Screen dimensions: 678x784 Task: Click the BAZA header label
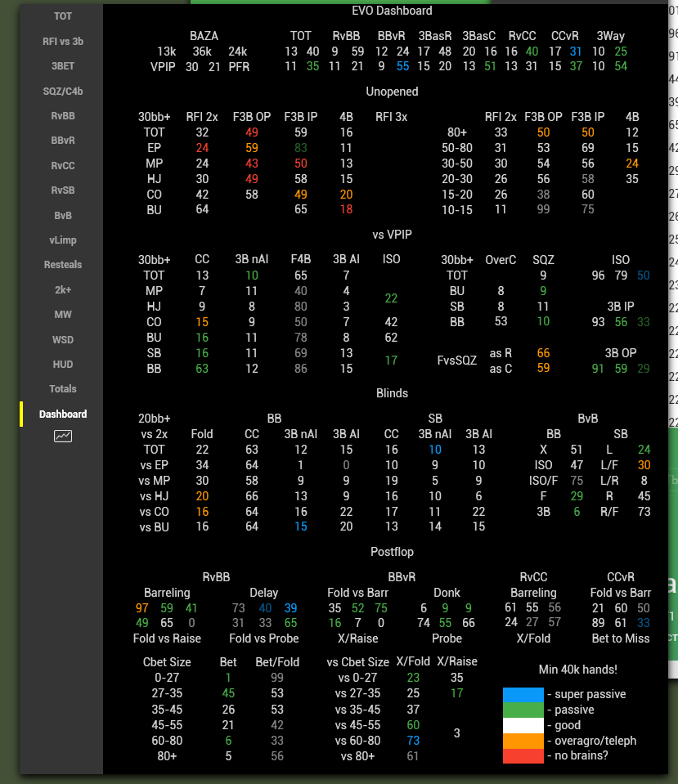click(204, 36)
